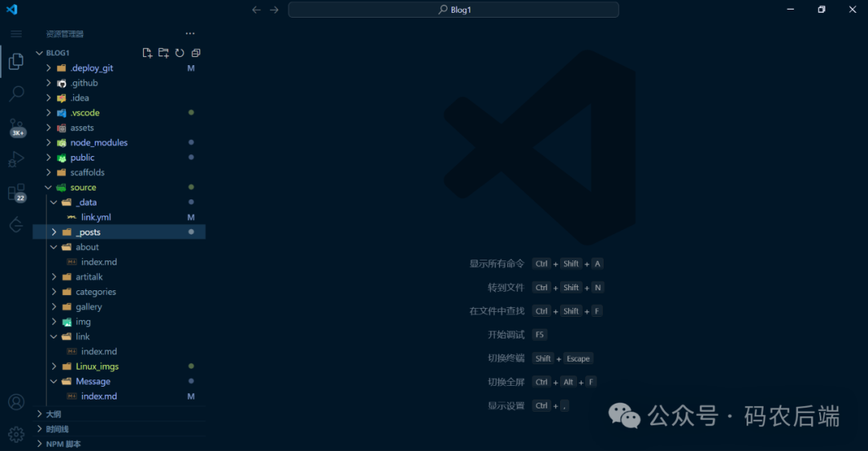Open the Extensions view with 22 badge
Viewport: 868px width, 451px height.
tap(17, 193)
